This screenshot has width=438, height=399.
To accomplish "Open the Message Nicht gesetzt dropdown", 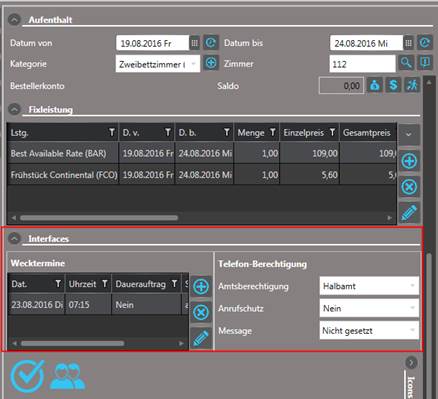I will tap(369, 330).
